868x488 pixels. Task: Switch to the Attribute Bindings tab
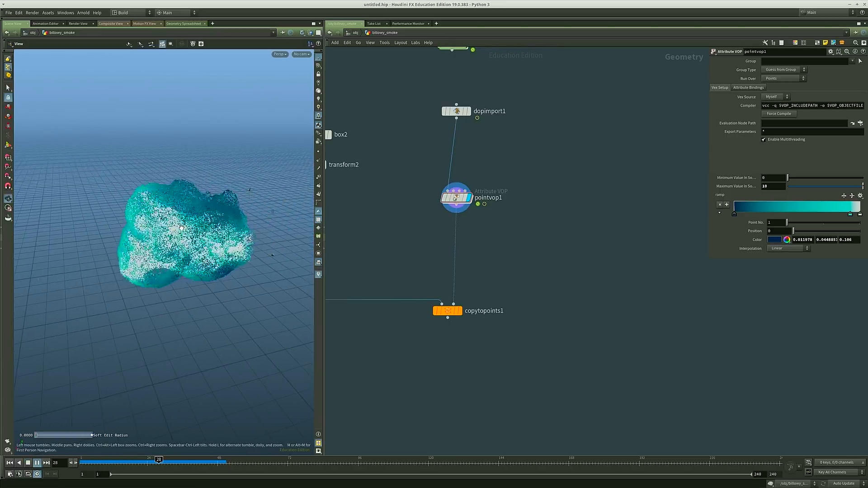pyautogui.click(x=748, y=88)
